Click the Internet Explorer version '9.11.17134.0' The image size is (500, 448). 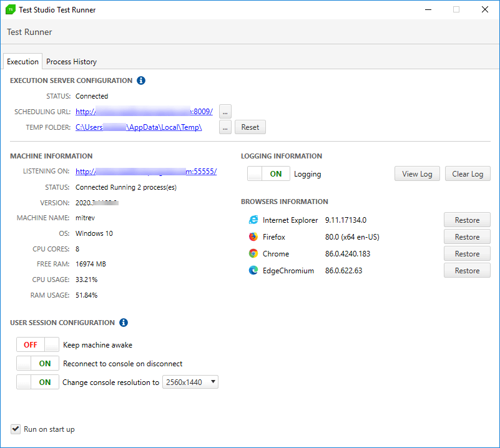[x=346, y=220]
